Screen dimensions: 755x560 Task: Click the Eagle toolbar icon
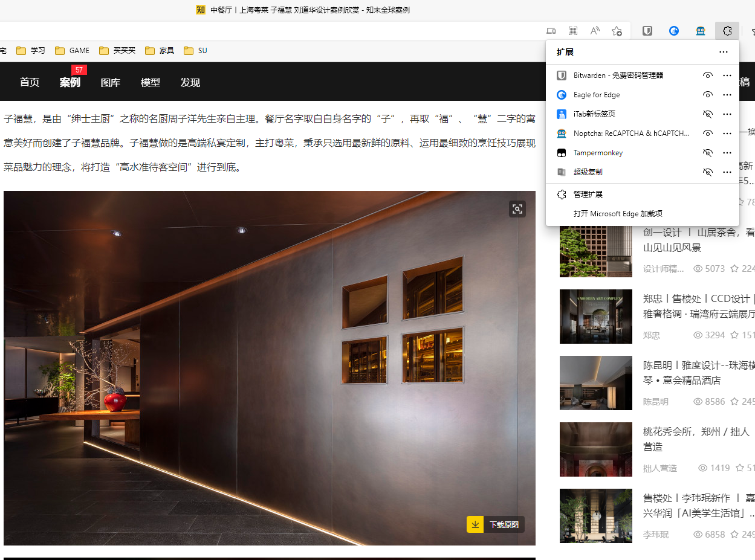click(x=674, y=31)
